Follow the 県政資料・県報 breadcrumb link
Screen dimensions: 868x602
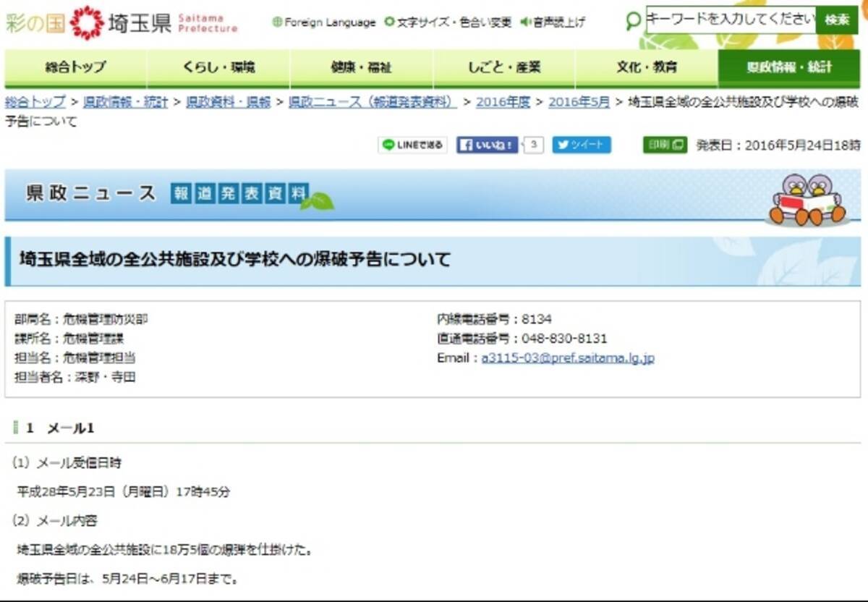coord(229,102)
